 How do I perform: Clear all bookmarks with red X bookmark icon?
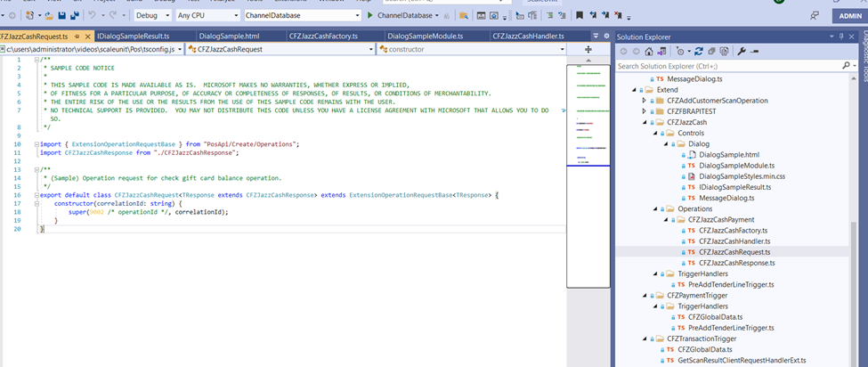[x=619, y=15]
